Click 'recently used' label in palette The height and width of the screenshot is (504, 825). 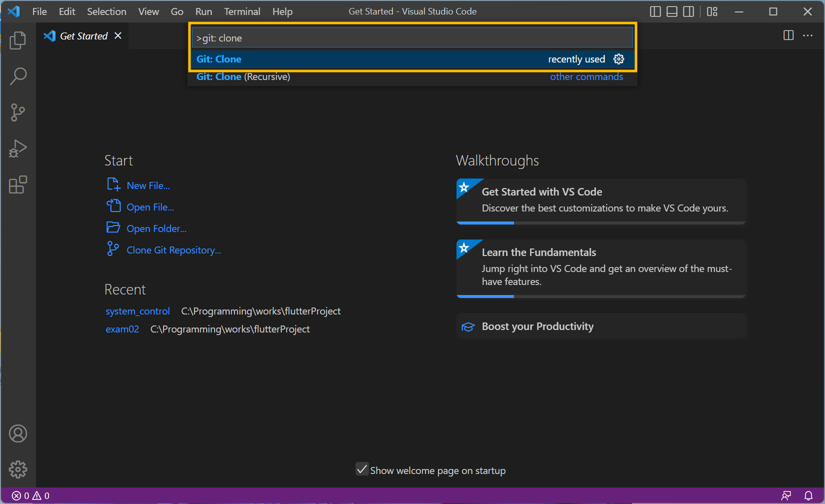576,59
